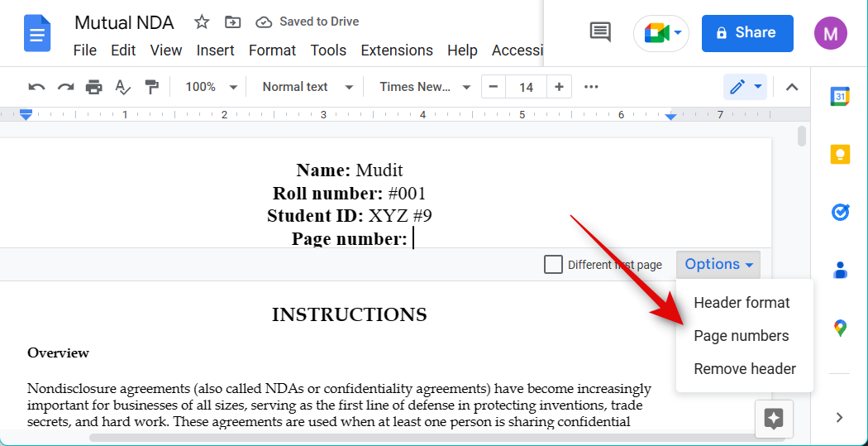
Task: Choose Remove header menu entry
Action: [744, 369]
